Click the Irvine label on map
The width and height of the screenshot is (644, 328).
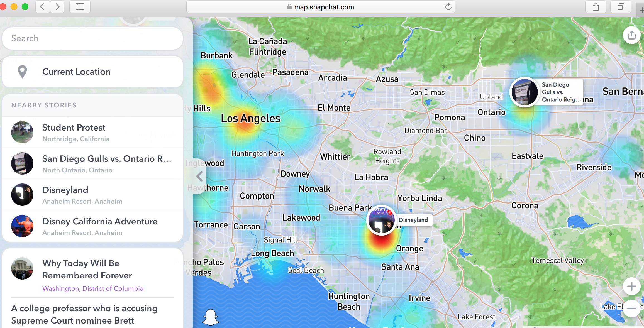click(x=419, y=298)
